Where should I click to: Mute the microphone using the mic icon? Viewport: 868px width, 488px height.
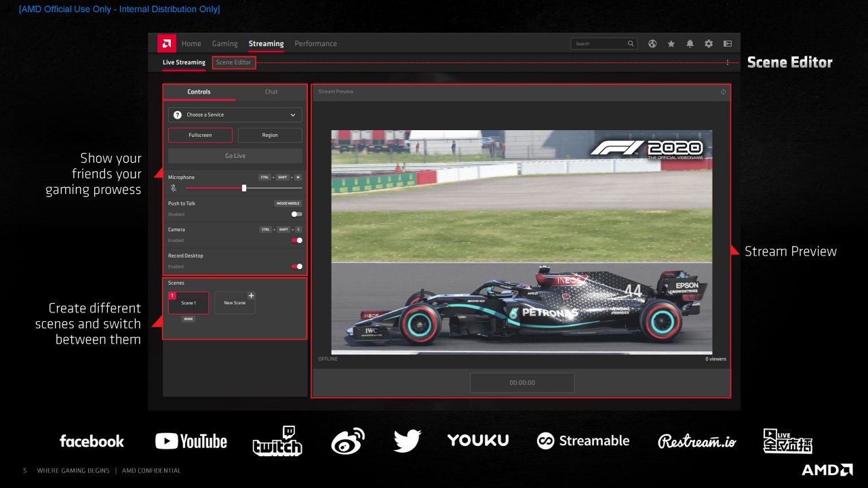point(173,188)
